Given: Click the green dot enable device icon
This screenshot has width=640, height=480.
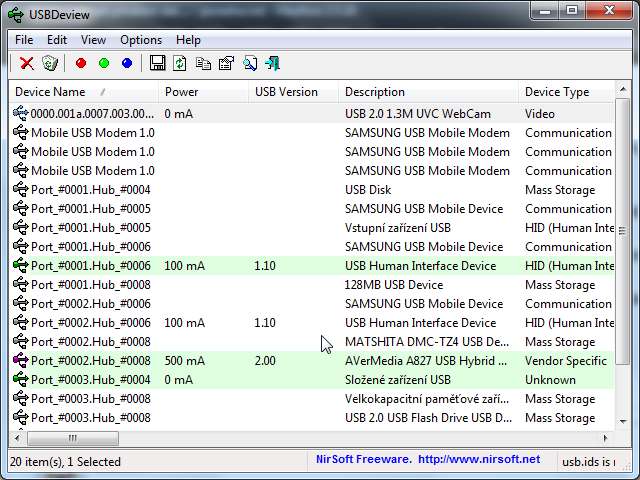Looking at the screenshot, I should tap(104, 63).
